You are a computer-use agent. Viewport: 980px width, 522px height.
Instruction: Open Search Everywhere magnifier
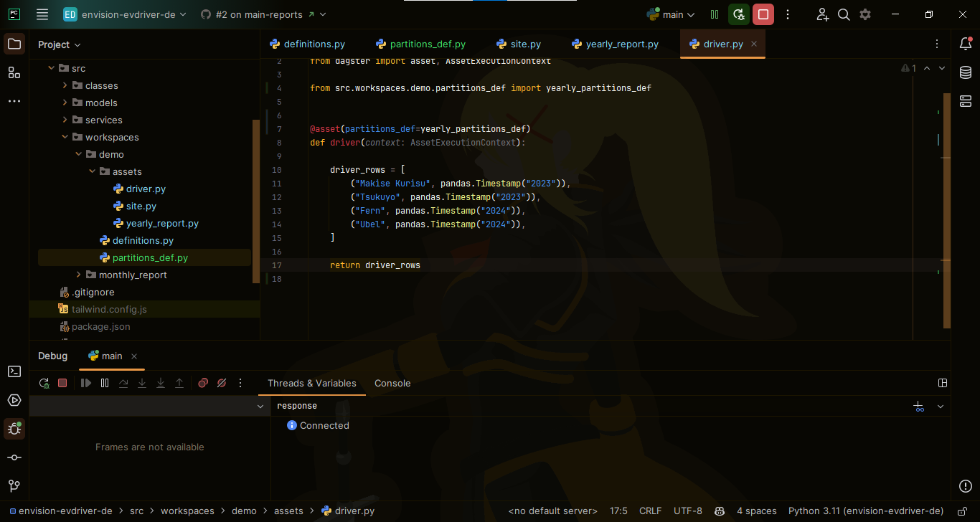click(x=844, y=14)
